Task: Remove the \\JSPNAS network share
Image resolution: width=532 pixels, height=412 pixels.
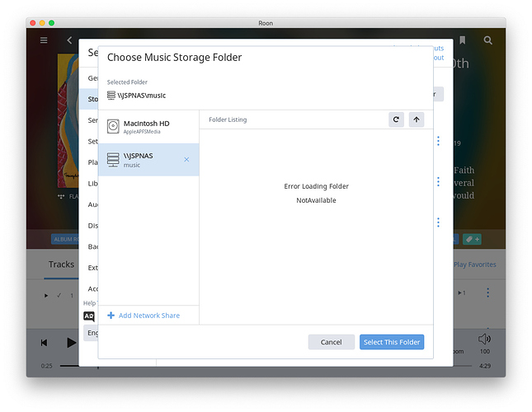Action: click(x=186, y=160)
